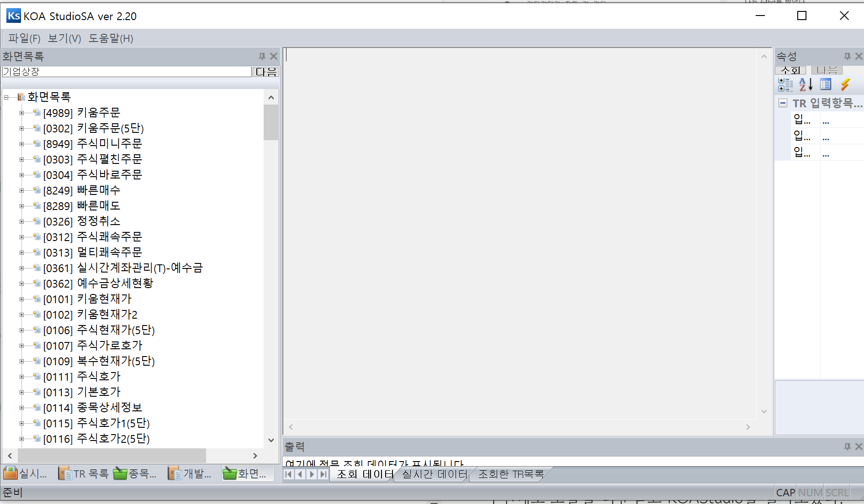This screenshot has width=864, height=504.
Task: Click the KOA StudioSA app logo
Action: coord(14,16)
